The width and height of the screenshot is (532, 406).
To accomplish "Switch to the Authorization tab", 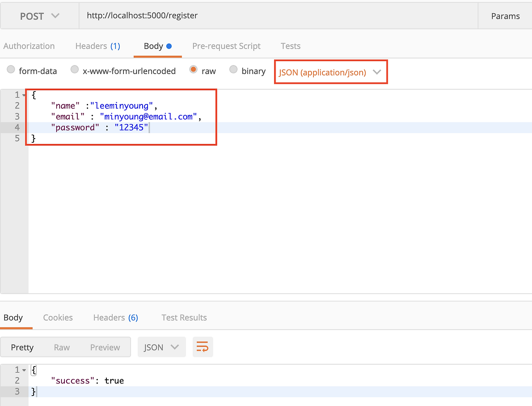I will point(29,46).
